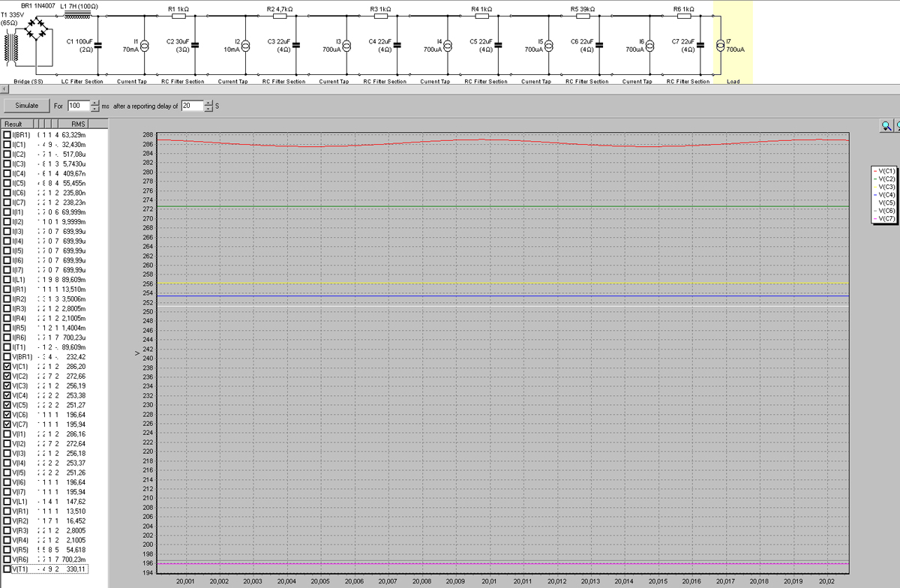The width and height of the screenshot is (900, 588).
Task: Uncheck the V(C4) trace checkbox
Action: [7, 396]
